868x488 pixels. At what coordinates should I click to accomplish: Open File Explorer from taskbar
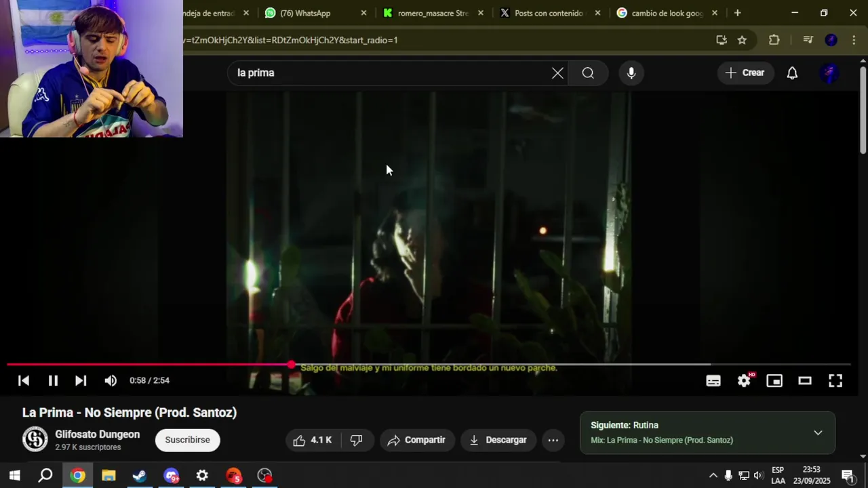tap(108, 476)
